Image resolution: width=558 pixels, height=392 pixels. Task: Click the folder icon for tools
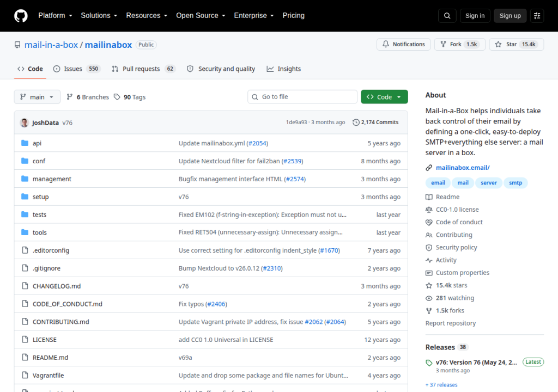[25, 232]
